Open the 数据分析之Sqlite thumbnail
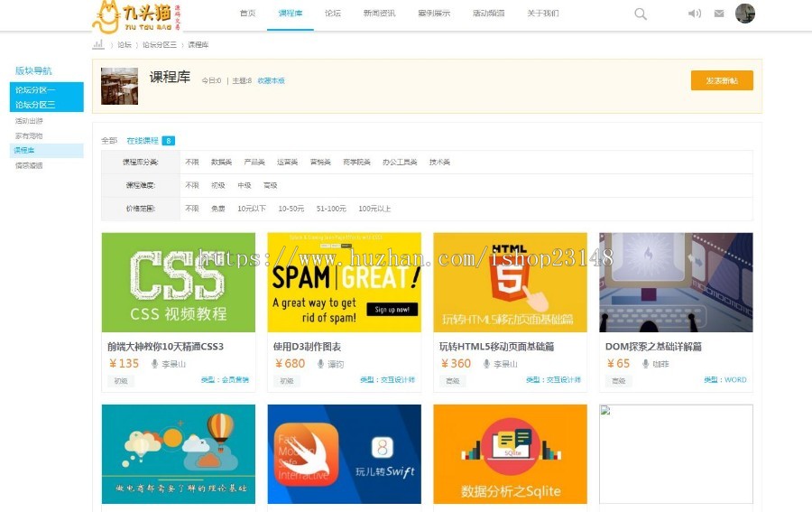This screenshot has height=512, width=812. (510, 454)
